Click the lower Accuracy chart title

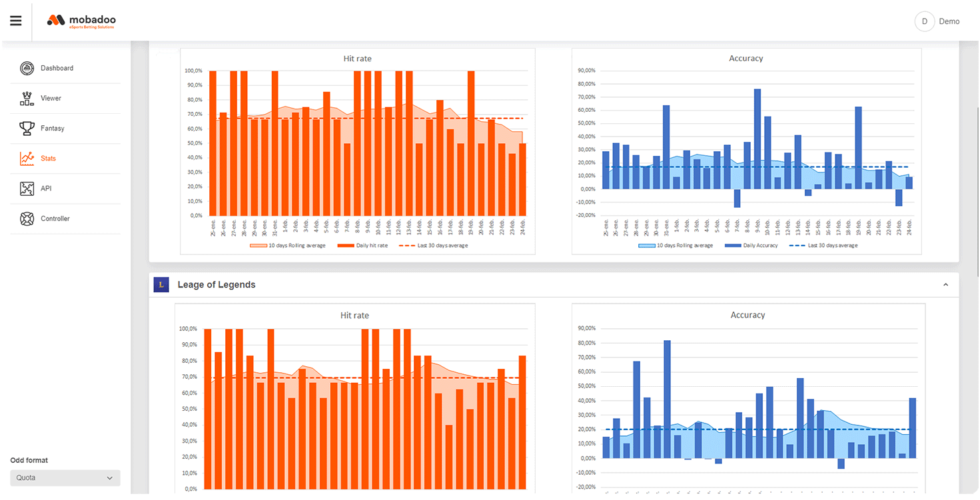[x=747, y=315]
